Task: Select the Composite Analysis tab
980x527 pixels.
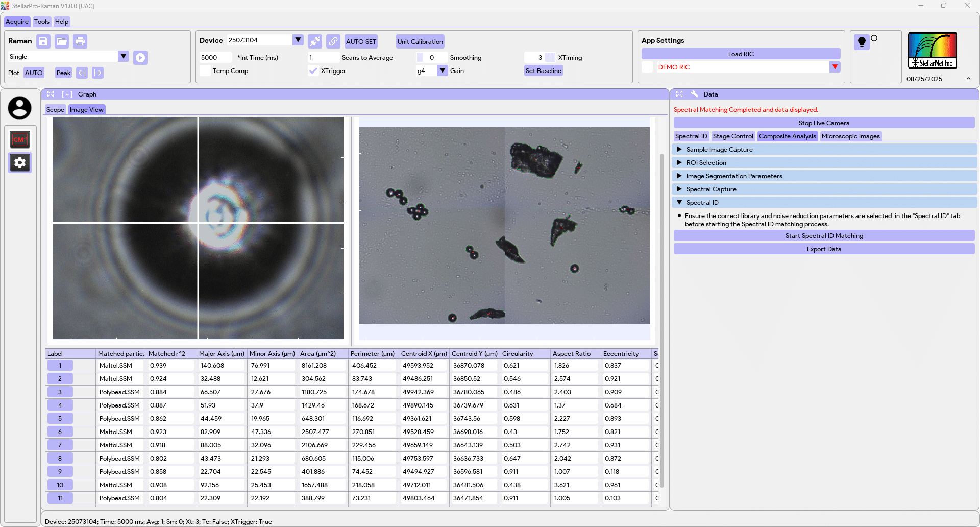Action: click(x=788, y=136)
